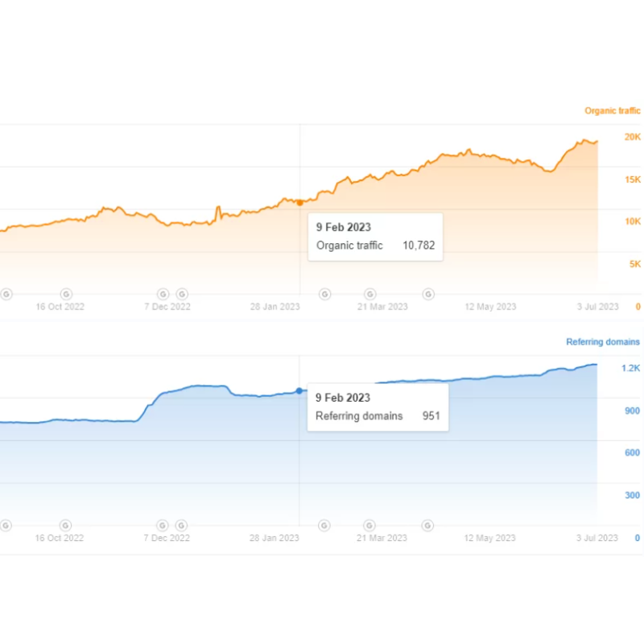Viewport: 644px width, 644px height.
Task: Click rightmost Google update marker on organic traffic chart
Action: (x=429, y=295)
